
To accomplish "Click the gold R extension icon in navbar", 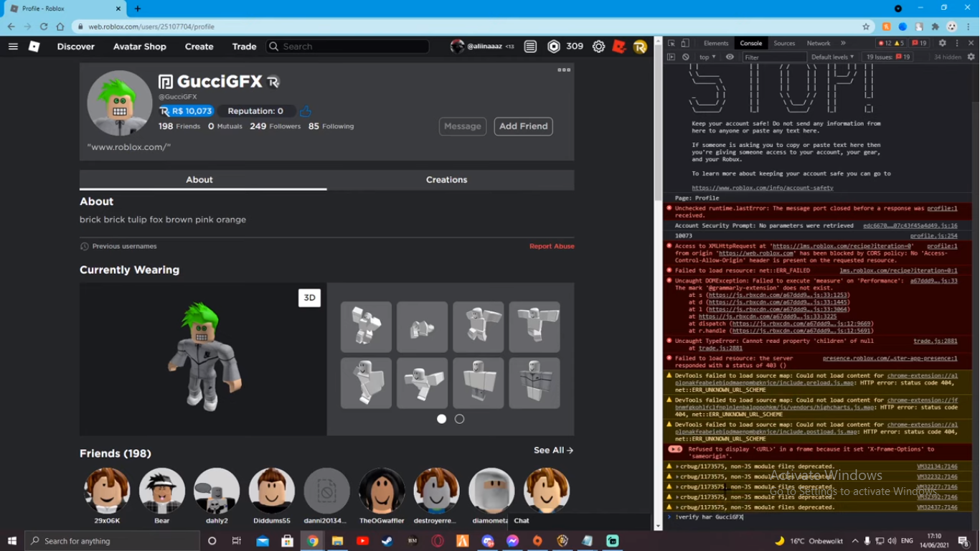I will coord(640,47).
